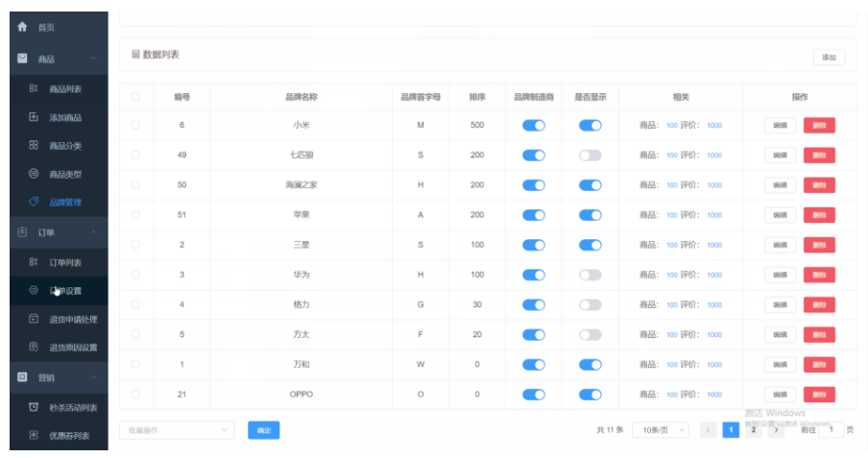Image resolution: width=868 pixels, height=458 pixels.
Task: Disable 品牌制造商 switch for 小米
Action: pyautogui.click(x=533, y=126)
